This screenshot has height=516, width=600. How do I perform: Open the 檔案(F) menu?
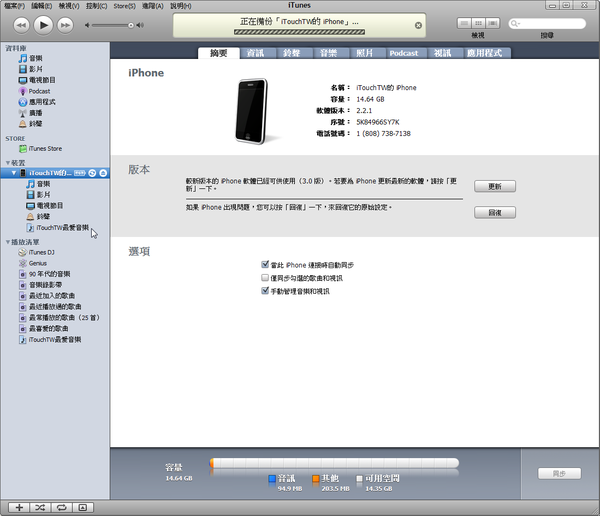(x=14, y=6)
